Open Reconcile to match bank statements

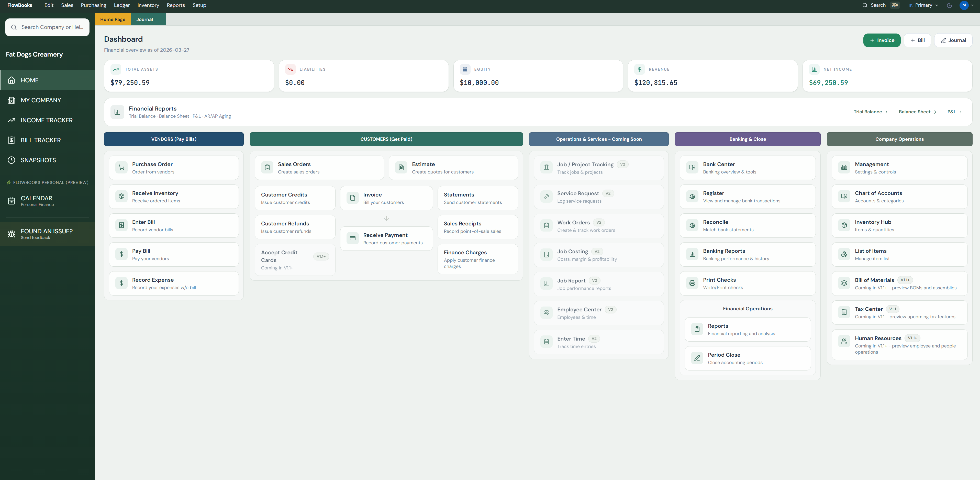tap(747, 225)
